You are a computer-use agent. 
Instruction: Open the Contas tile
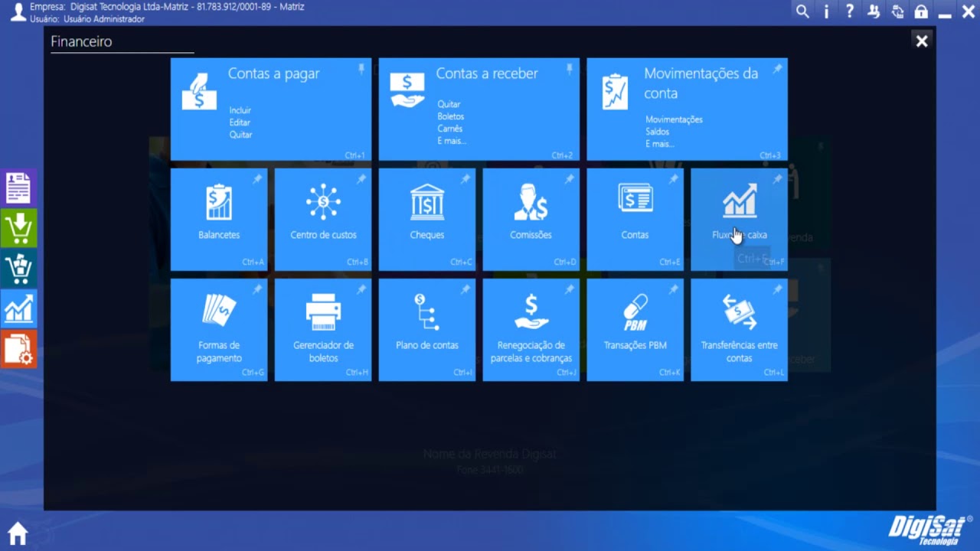pos(635,220)
